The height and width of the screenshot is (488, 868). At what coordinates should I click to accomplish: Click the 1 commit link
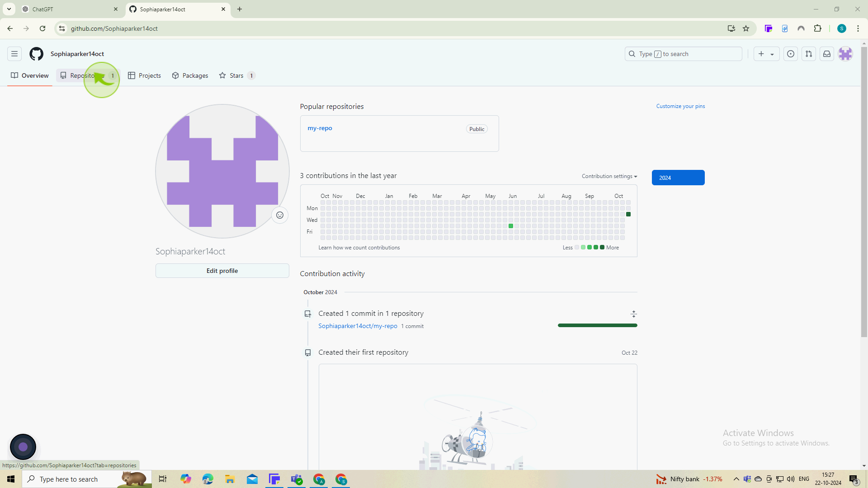pyautogui.click(x=412, y=326)
